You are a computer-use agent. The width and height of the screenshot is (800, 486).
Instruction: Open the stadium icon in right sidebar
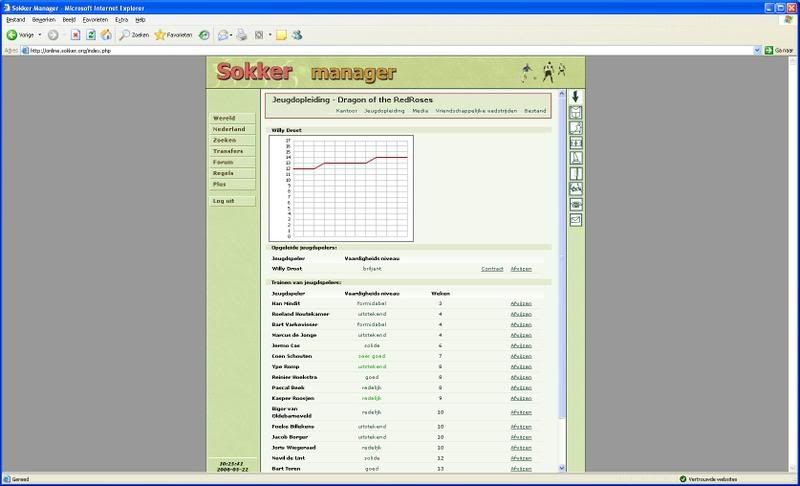tap(576, 204)
